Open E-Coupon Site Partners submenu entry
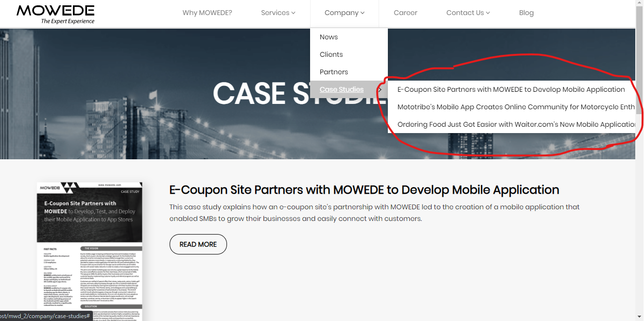644x321 pixels. tap(511, 89)
